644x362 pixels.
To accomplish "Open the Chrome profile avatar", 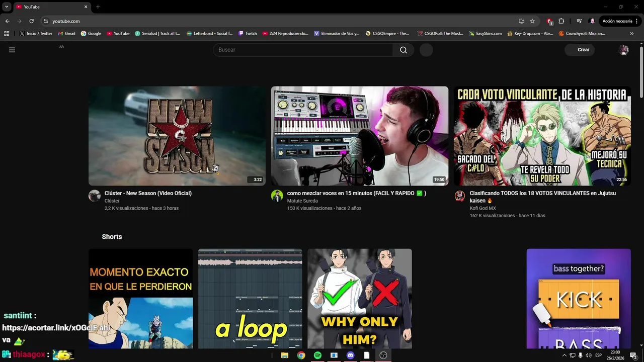I will [592, 21].
